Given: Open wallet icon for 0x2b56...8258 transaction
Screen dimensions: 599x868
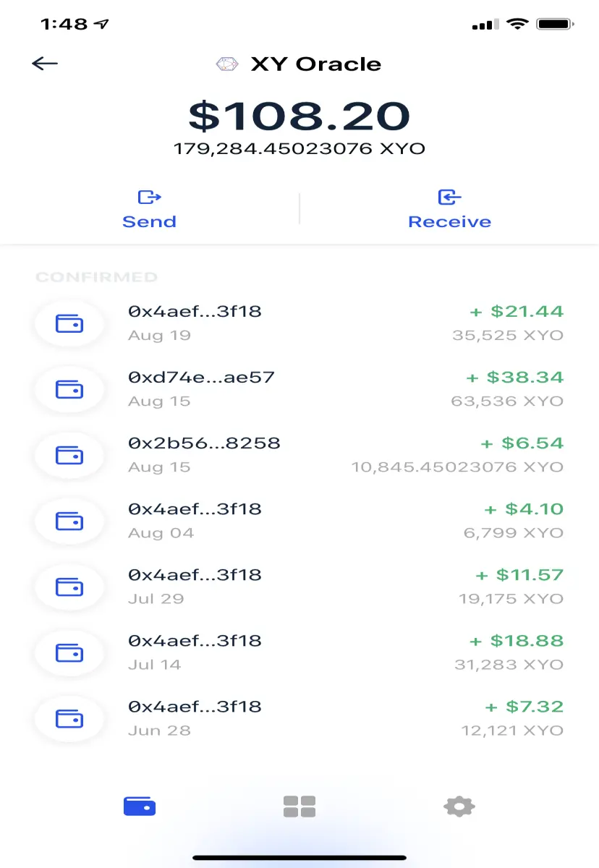Looking at the screenshot, I should (69, 456).
